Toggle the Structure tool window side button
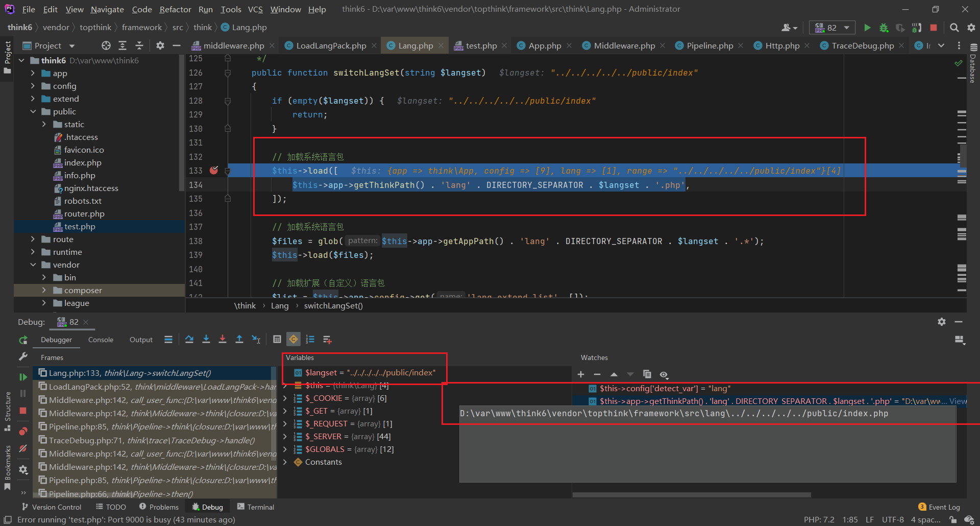Screen dimensions: 980x526 click(7, 411)
